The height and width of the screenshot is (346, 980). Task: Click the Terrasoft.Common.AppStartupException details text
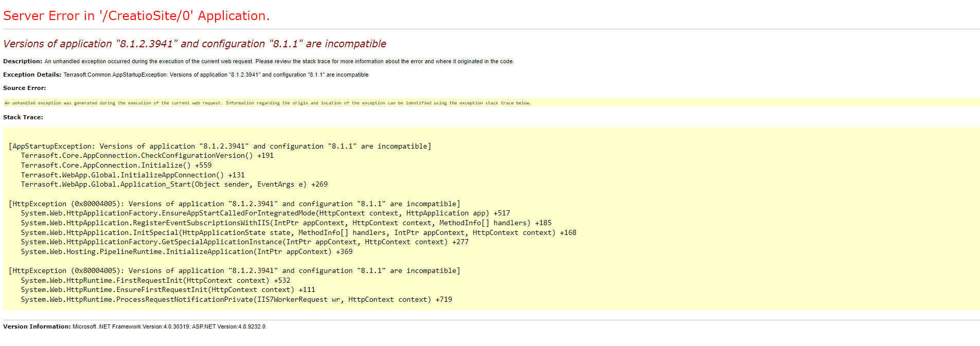(x=216, y=75)
